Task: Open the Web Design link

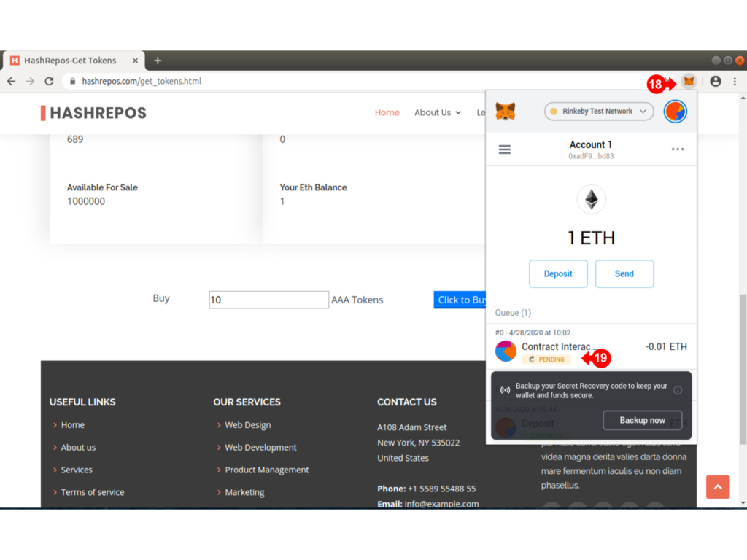Action: click(x=248, y=425)
